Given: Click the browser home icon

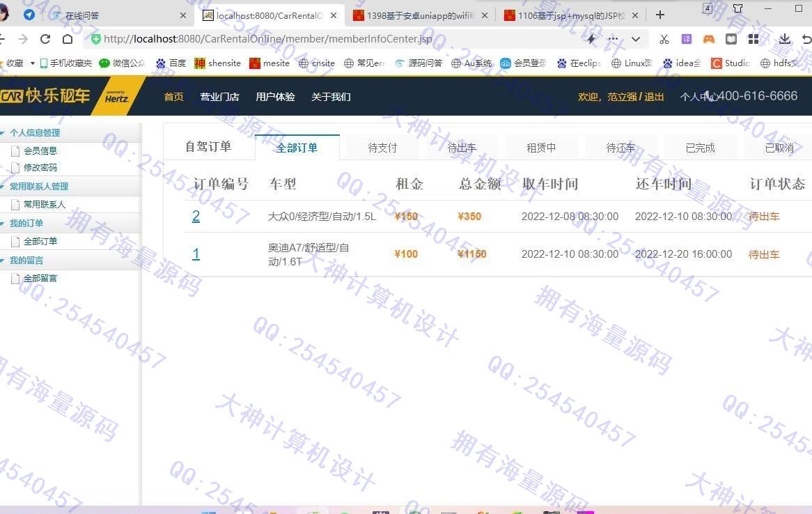Looking at the screenshot, I should tap(68, 39).
